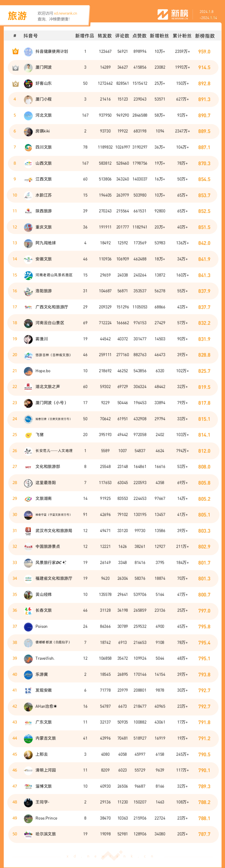The height and width of the screenshot is (868, 225).
Task: Open the 四川文旅 account name
Action: pos(44,147)
